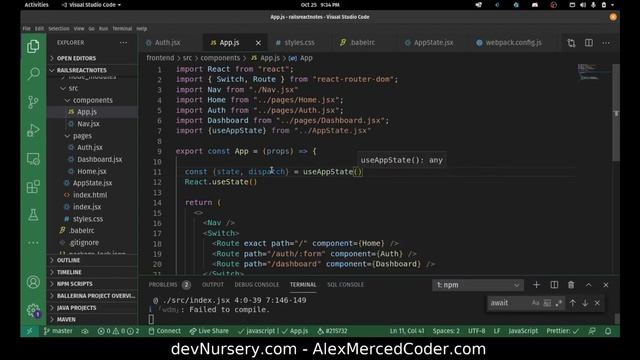Click Spaces: 2 indentation setting
This screenshot has width=640, height=360.
point(446,331)
